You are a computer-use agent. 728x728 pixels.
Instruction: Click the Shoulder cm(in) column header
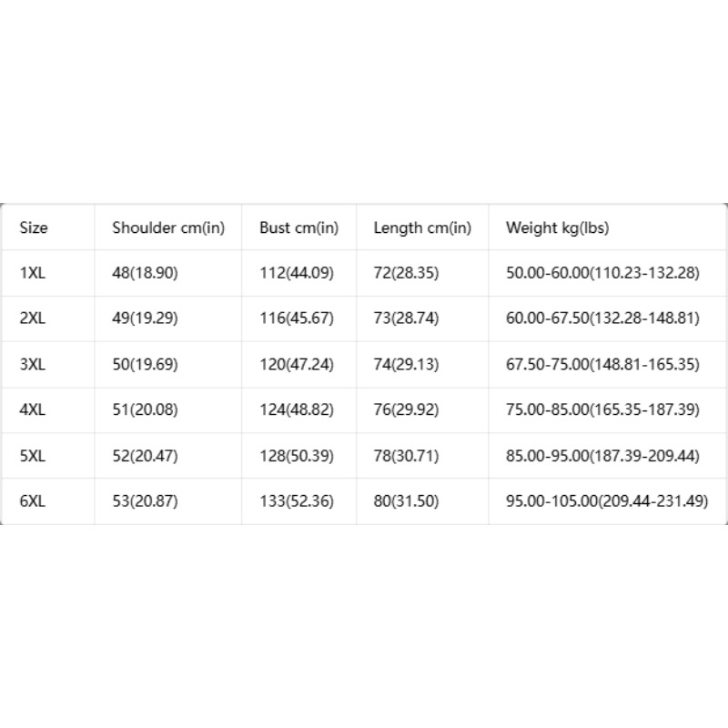(168, 227)
